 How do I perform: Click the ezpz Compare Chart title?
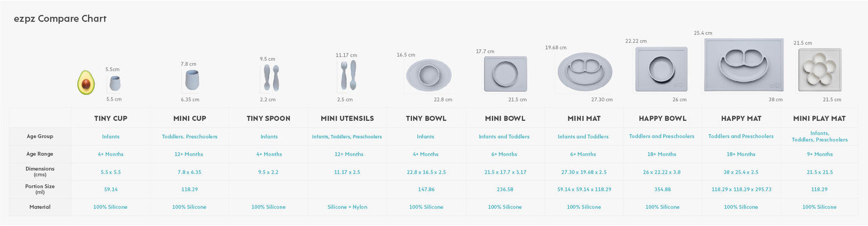[x=60, y=18]
